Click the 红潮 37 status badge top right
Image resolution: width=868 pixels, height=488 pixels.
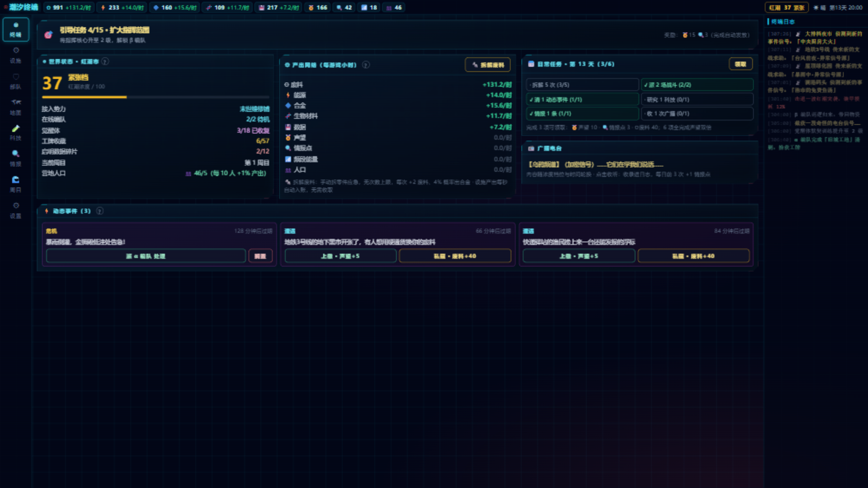[787, 8]
